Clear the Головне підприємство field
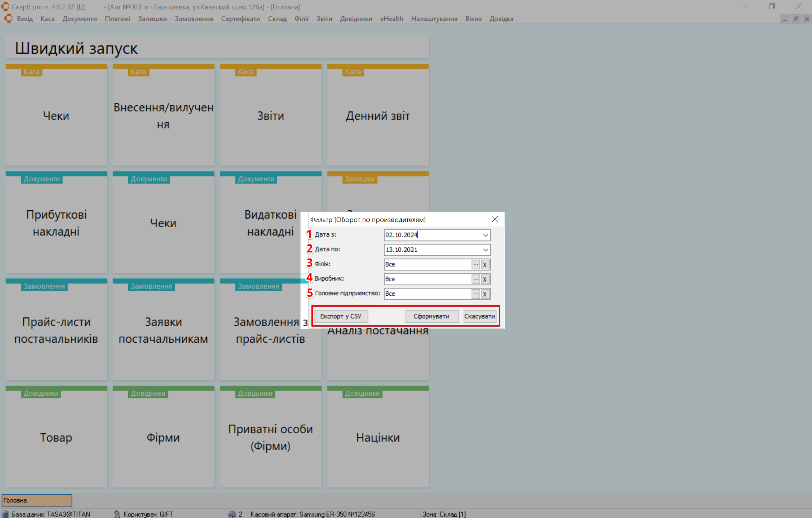Viewport: 812px width, 518px height. [x=485, y=294]
